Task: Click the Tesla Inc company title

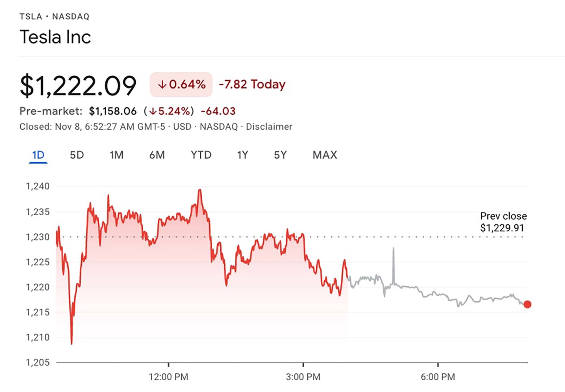Action: [x=55, y=37]
